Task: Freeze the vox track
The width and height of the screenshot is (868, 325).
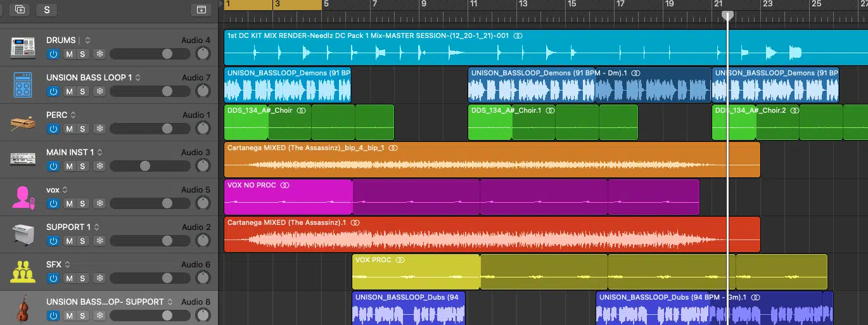Action: click(x=99, y=203)
